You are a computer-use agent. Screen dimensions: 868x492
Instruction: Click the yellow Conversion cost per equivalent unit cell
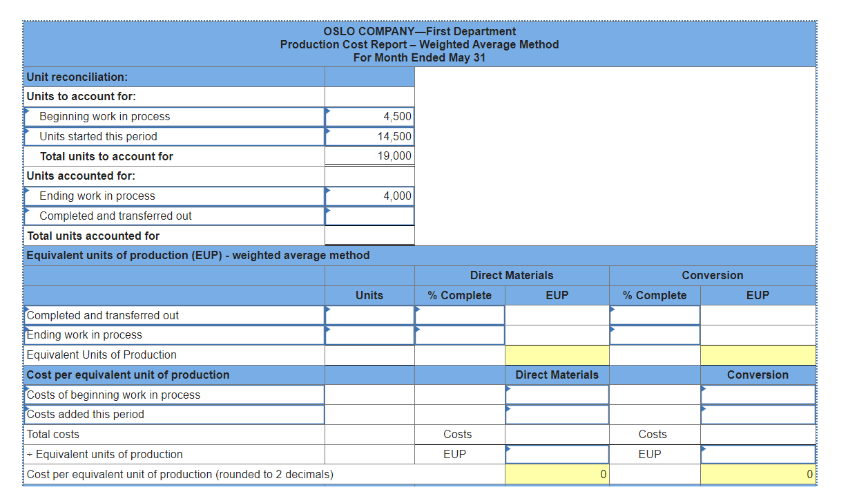point(758,474)
